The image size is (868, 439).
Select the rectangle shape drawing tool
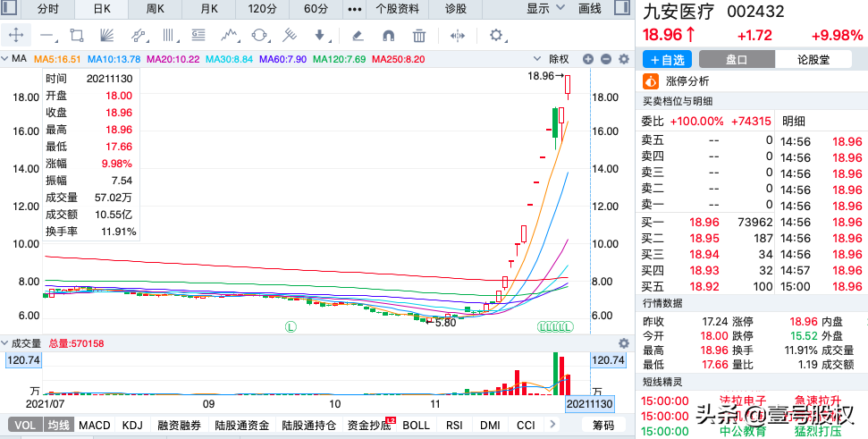tap(77, 36)
